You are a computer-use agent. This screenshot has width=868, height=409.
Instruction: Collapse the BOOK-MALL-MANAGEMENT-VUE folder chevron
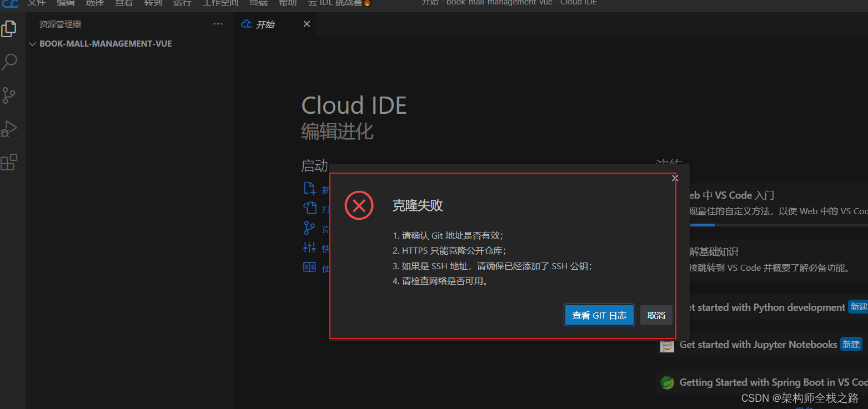point(33,44)
